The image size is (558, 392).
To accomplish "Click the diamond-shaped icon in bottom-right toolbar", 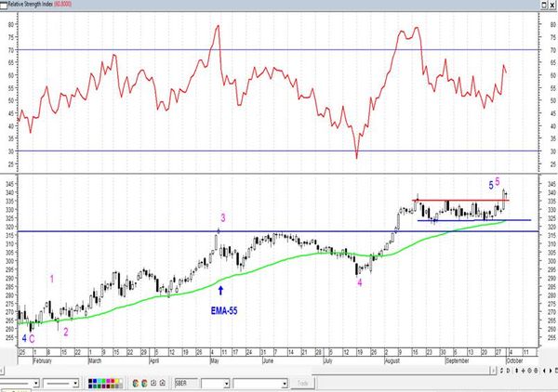I will tap(529, 371).
